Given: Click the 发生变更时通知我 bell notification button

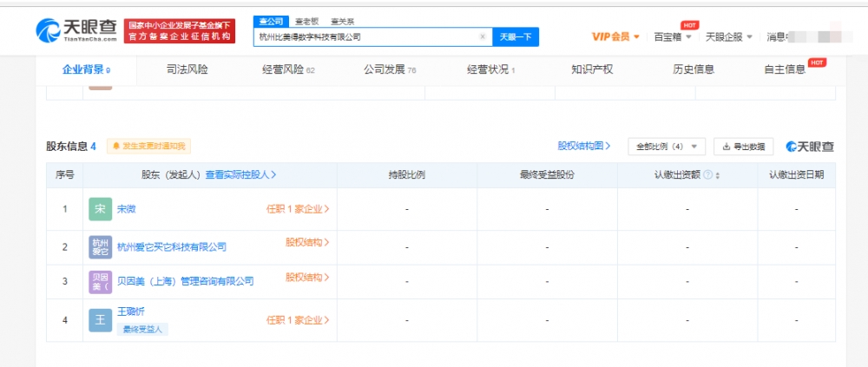Looking at the screenshot, I should [149, 146].
